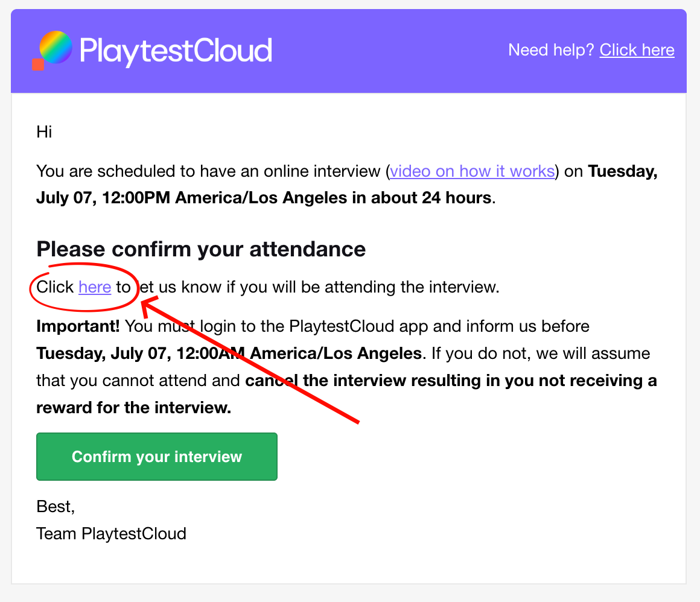Click the small orange square in logo
Viewport: 700px width, 602px height.
pyautogui.click(x=38, y=65)
